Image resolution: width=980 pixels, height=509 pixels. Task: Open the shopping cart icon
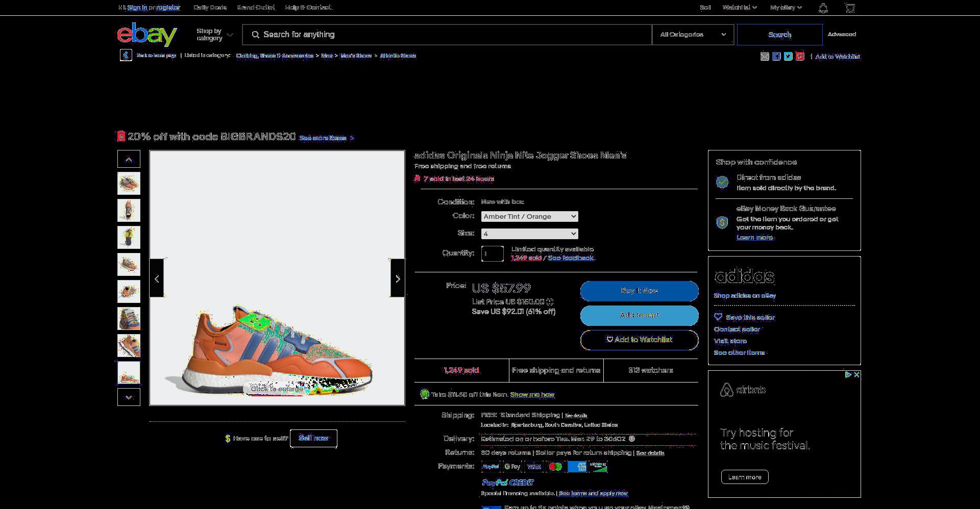(x=850, y=8)
